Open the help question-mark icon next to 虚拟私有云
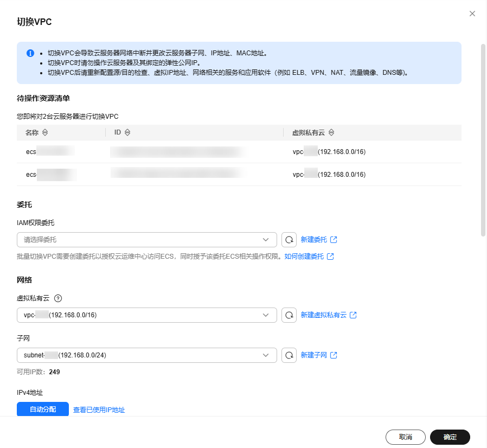Screen dimensions: 487x448 coord(59,298)
